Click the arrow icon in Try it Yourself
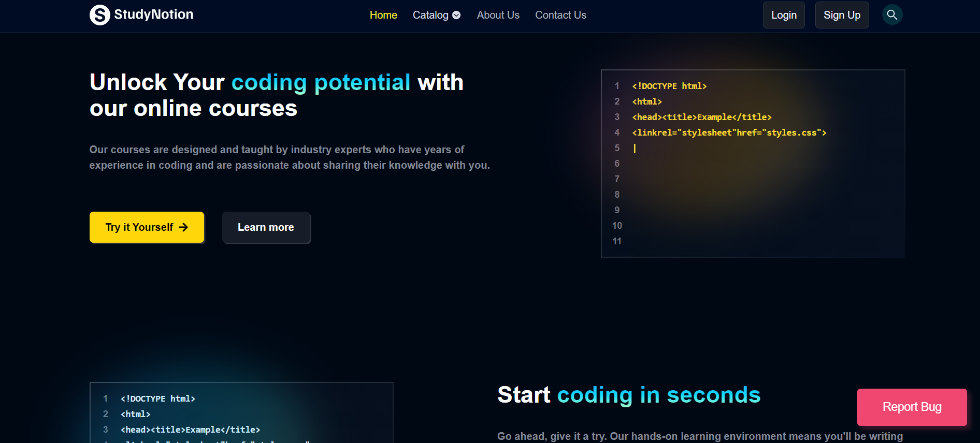 [x=183, y=227]
